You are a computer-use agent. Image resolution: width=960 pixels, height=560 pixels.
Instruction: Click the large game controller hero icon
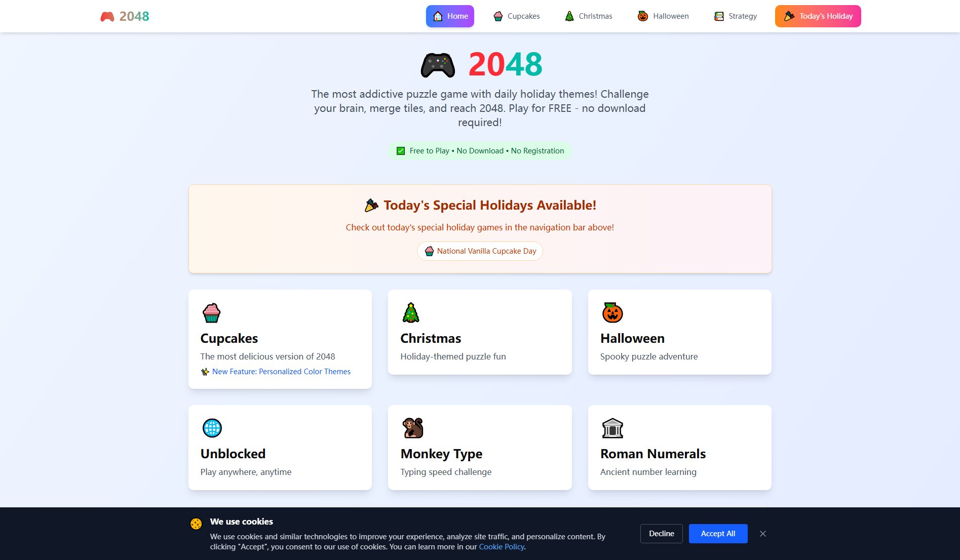[x=438, y=65]
